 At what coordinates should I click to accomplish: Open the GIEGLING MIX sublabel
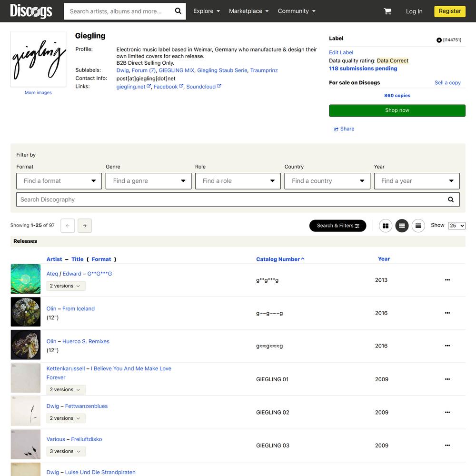coord(177,70)
